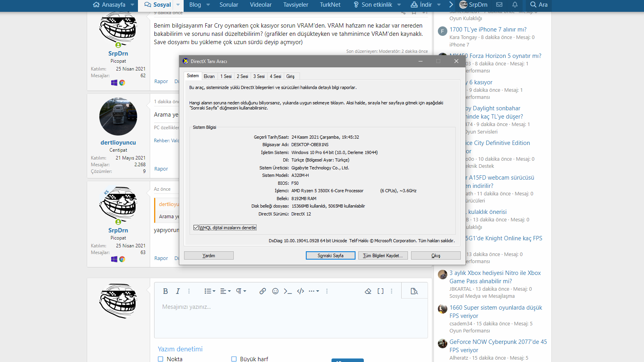Open notifications via the bell icon
Image resolution: width=644 pixels, height=362 pixels.
(x=515, y=5)
